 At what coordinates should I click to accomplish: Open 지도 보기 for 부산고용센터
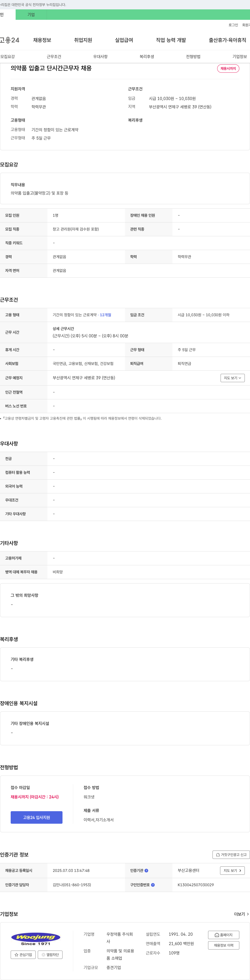tap(233, 870)
